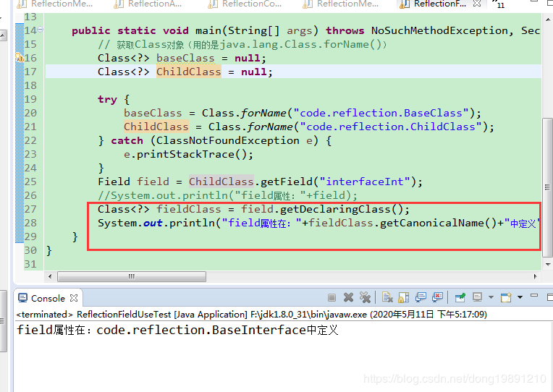This screenshot has width=553, height=392.
Task: Toggle show console on standard error change
Action: click(x=437, y=297)
